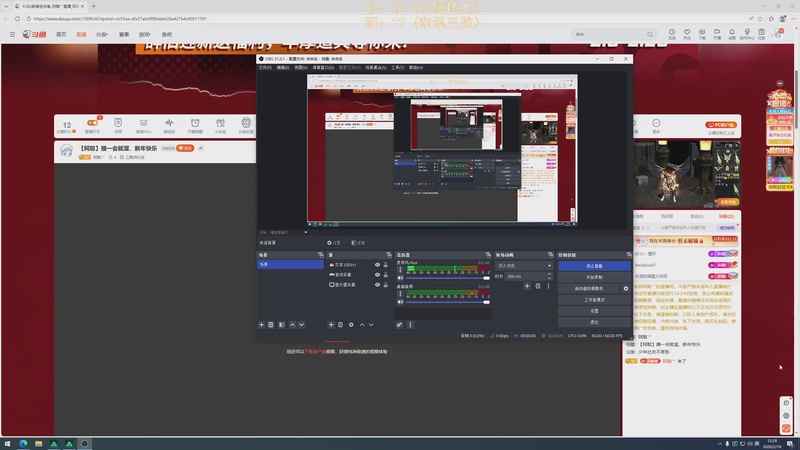Open the Douyu games nav dropdown
The image size is (800, 450).
[x=145, y=34]
